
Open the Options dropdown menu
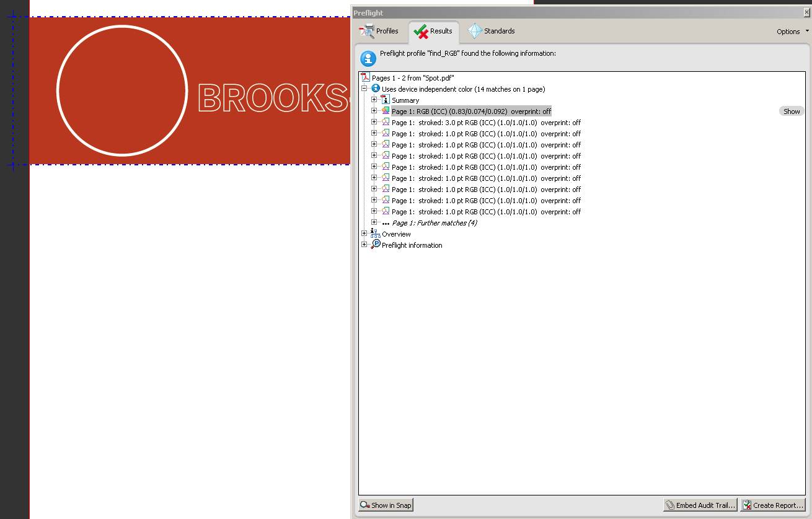(793, 32)
